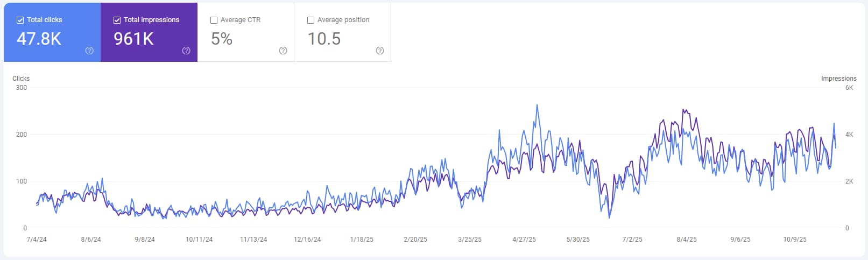Click the 8/4/25 date on the x-axis

686,240
